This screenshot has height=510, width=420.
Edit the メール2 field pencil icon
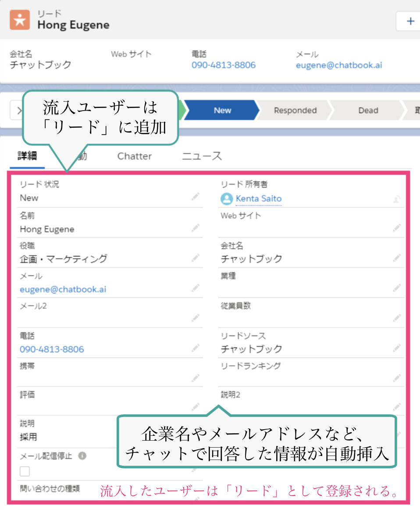[195, 318]
